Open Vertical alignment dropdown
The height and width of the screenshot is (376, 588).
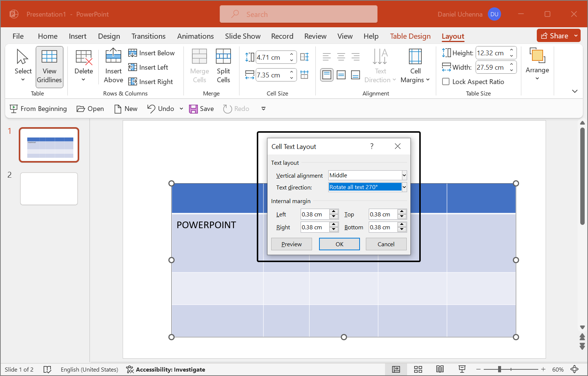(x=404, y=175)
